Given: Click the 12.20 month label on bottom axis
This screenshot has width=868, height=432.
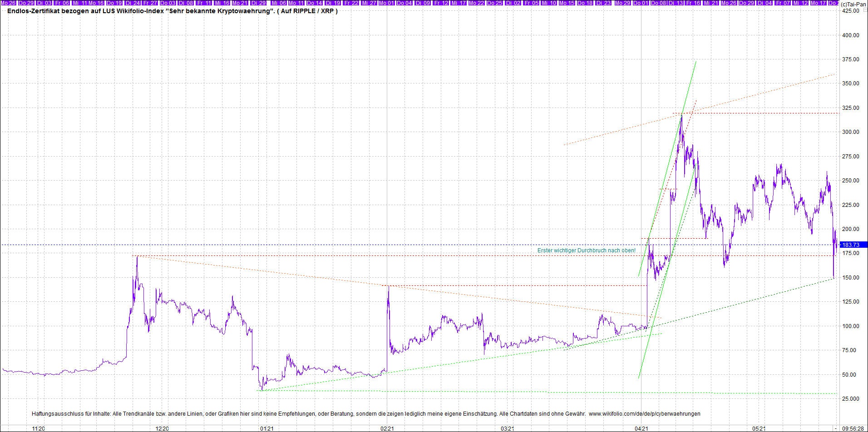Looking at the screenshot, I should click(x=162, y=428).
